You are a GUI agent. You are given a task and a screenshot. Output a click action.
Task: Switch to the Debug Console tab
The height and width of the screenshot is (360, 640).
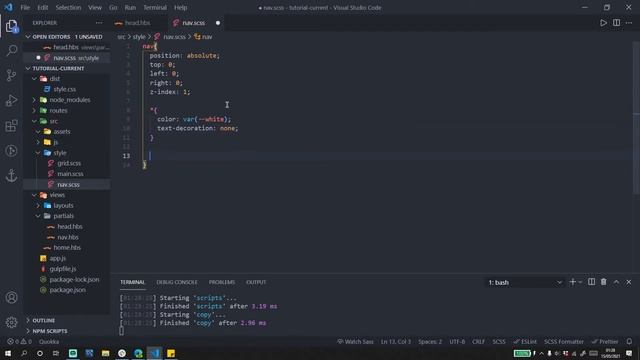click(177, 282)
